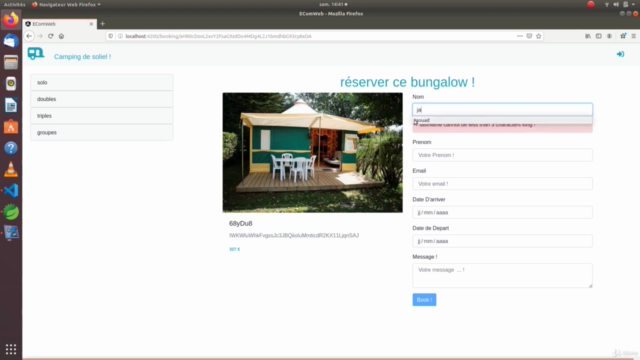The image size is (640, 360).
Task: Open the Navigateur Web Firefox app menu
Action: pos(66,4)
